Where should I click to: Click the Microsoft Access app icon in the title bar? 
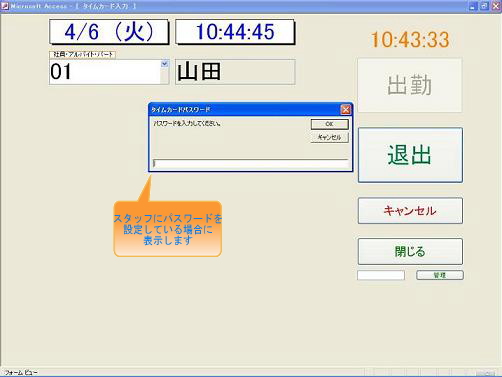click(x=5, y=6)
